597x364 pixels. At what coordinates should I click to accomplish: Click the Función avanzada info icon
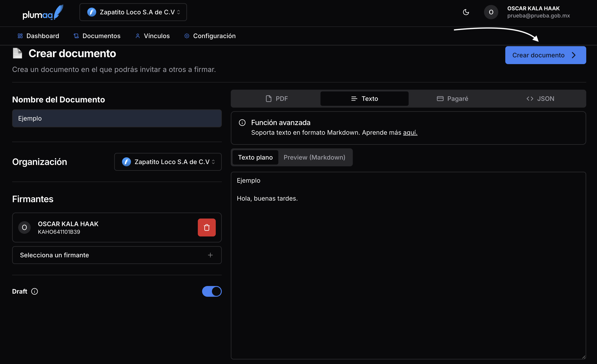(242, 123)
